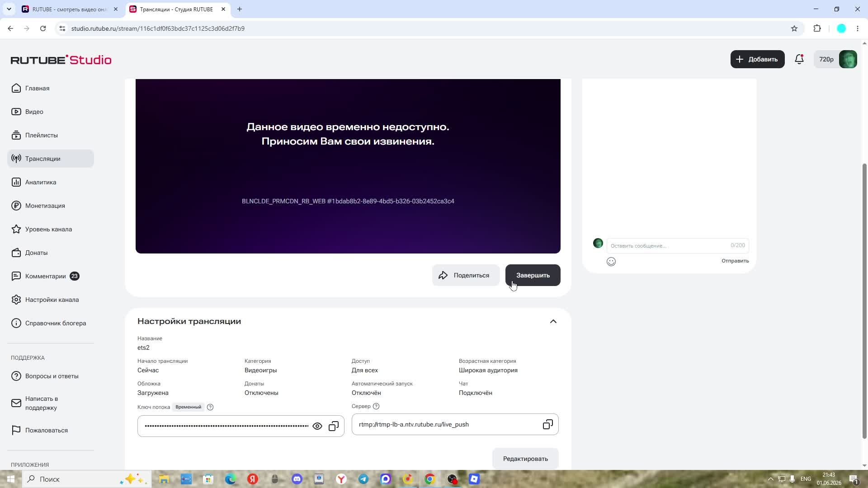Select the Трансляции sidebar item
This screenshot has height=488, width=868.
(x=50, y=159)
